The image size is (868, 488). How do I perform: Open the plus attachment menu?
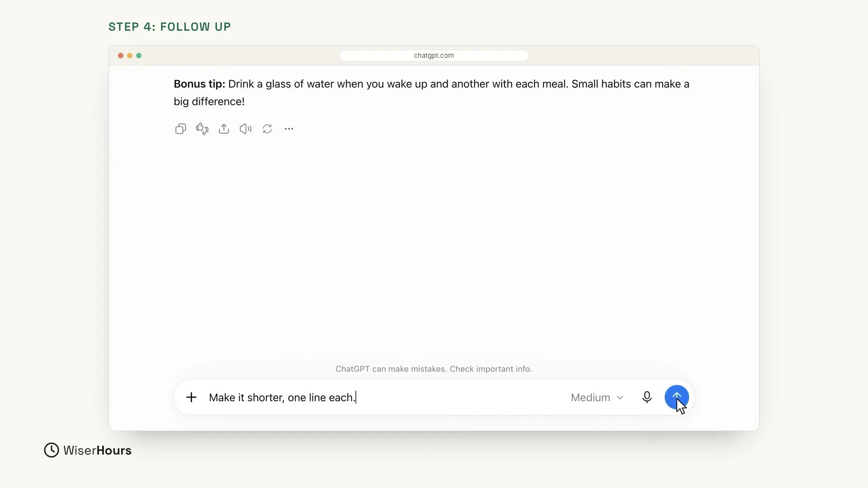191,398
